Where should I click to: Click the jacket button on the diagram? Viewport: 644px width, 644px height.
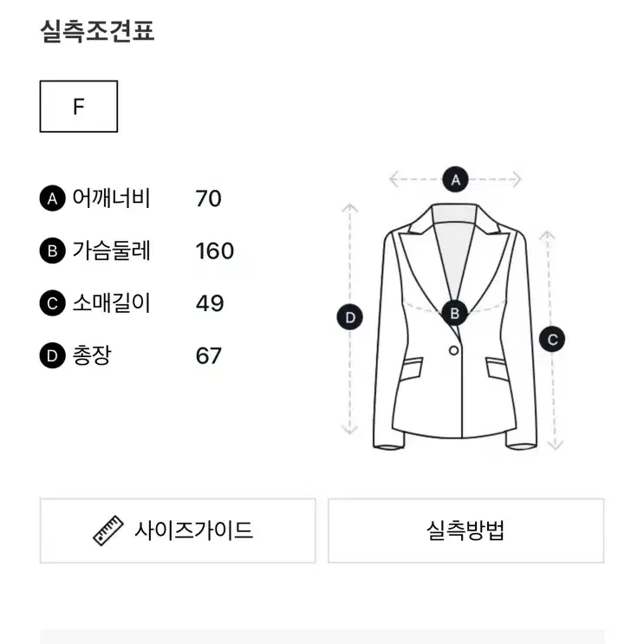pos(454,350)
